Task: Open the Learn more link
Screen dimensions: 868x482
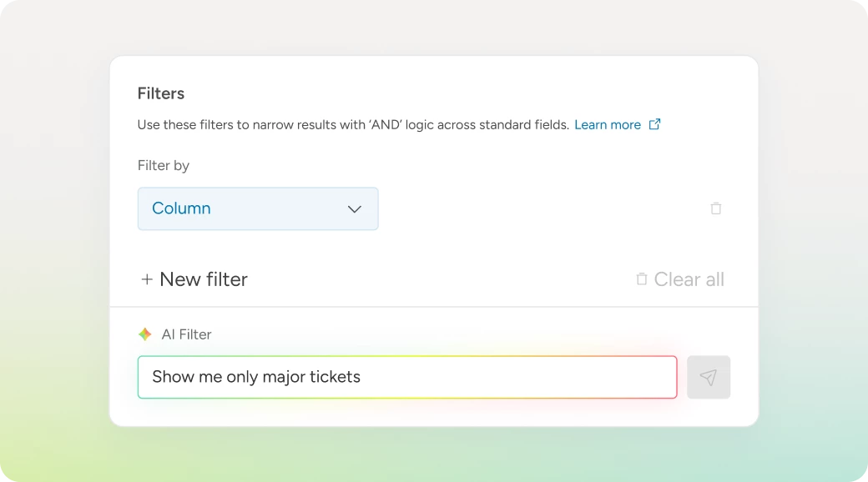Action: (x=607, y=125)
